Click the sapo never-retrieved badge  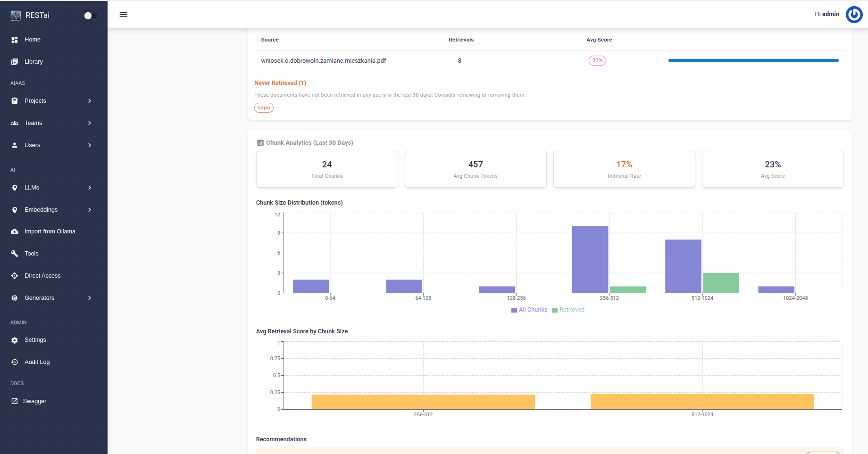tap(264, 107)
